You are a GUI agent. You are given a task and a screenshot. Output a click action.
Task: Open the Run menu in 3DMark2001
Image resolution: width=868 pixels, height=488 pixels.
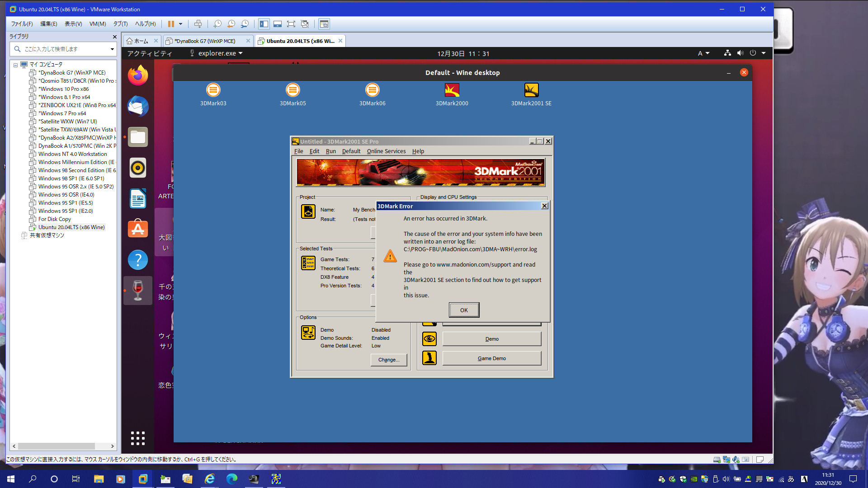click(x=331, y=151)
